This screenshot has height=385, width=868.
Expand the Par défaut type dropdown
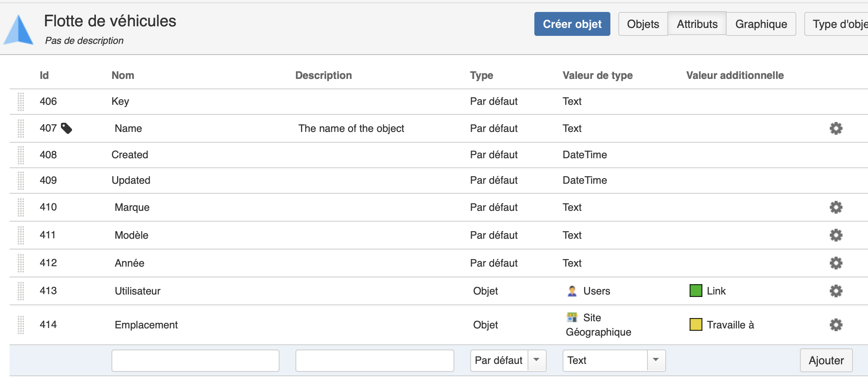click(537, 360)
